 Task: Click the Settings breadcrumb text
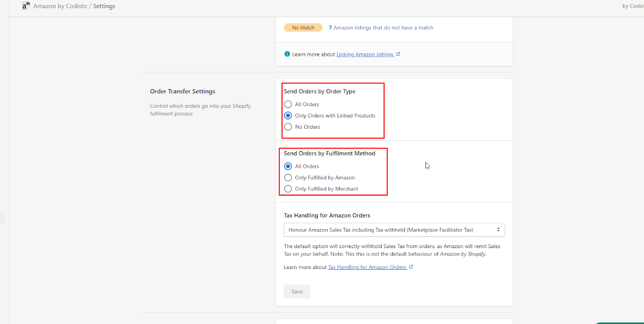click(104, 6)
